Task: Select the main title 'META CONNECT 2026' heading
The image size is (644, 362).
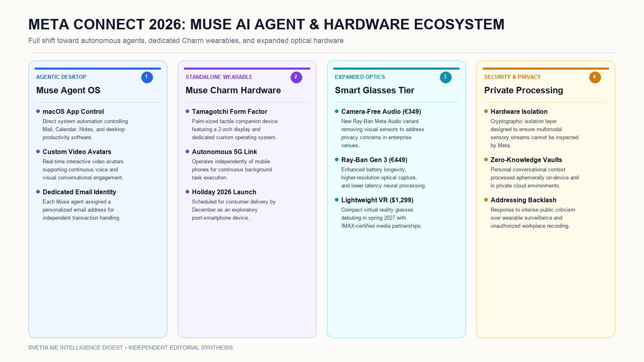Action: coord(266,25)
